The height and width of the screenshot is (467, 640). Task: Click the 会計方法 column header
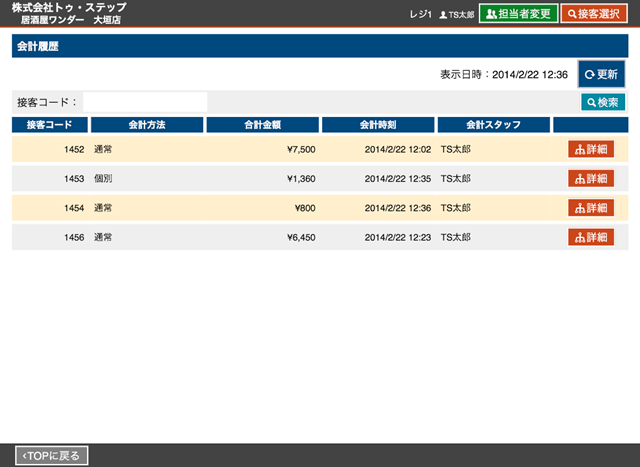tap(146, 125)
